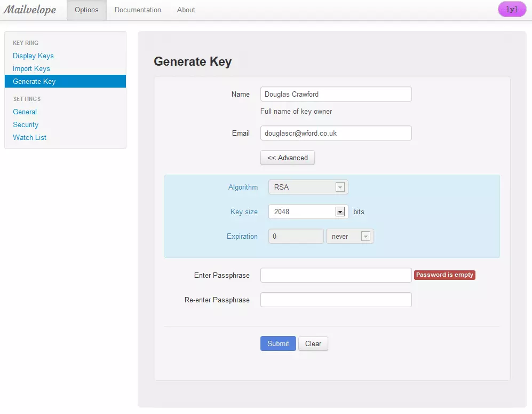
Task: Open the Import Keys page
Action: tap(31, 68)
